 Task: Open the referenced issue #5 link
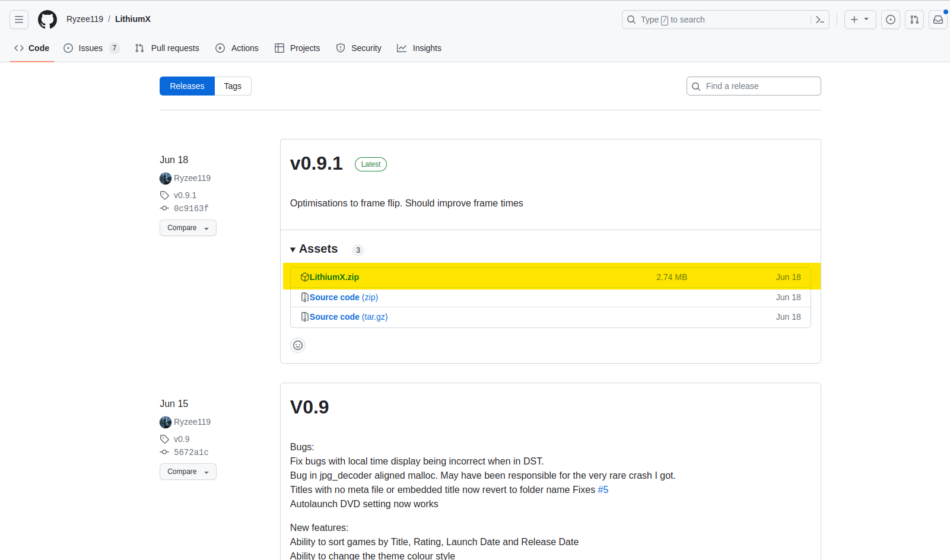click(603, 489)
